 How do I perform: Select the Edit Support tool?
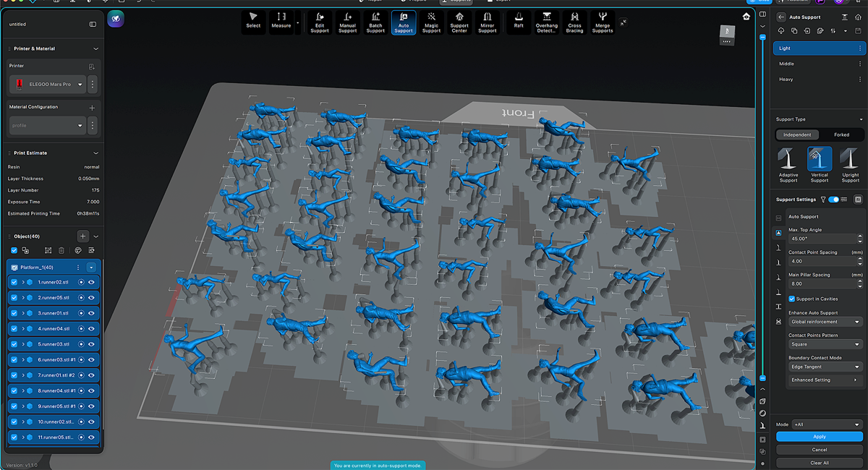point(320,22)
